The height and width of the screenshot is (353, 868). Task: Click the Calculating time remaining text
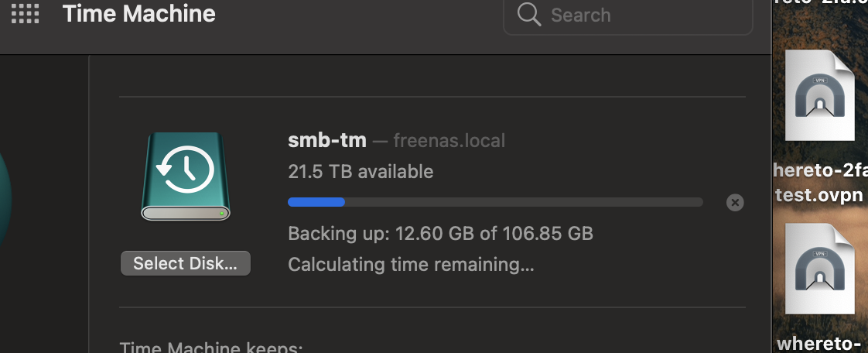tap(411, 264)
